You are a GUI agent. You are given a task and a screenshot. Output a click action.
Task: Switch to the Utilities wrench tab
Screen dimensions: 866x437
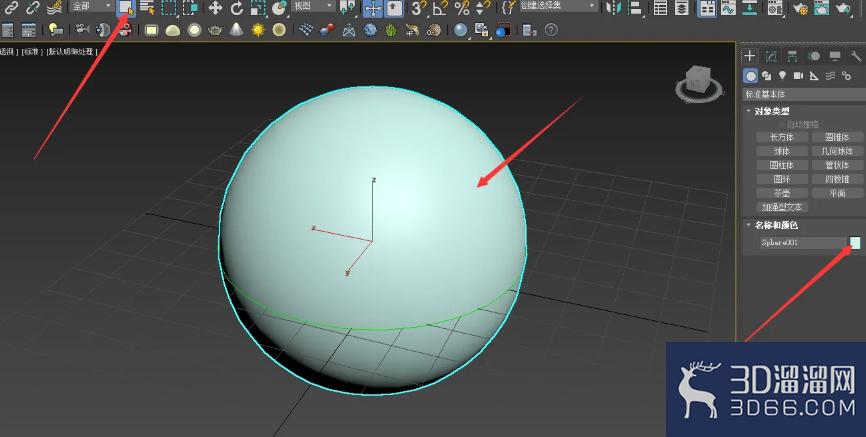point(856,56)
